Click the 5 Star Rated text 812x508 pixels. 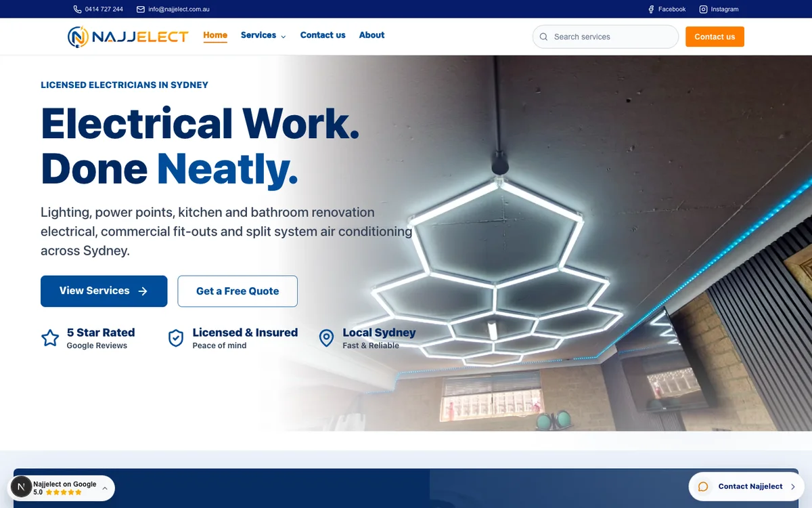coord(101,333)
